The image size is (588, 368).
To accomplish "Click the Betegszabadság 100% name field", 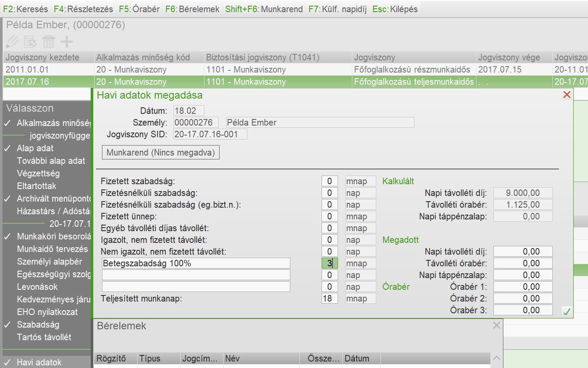I will click(x=196, y=263).
